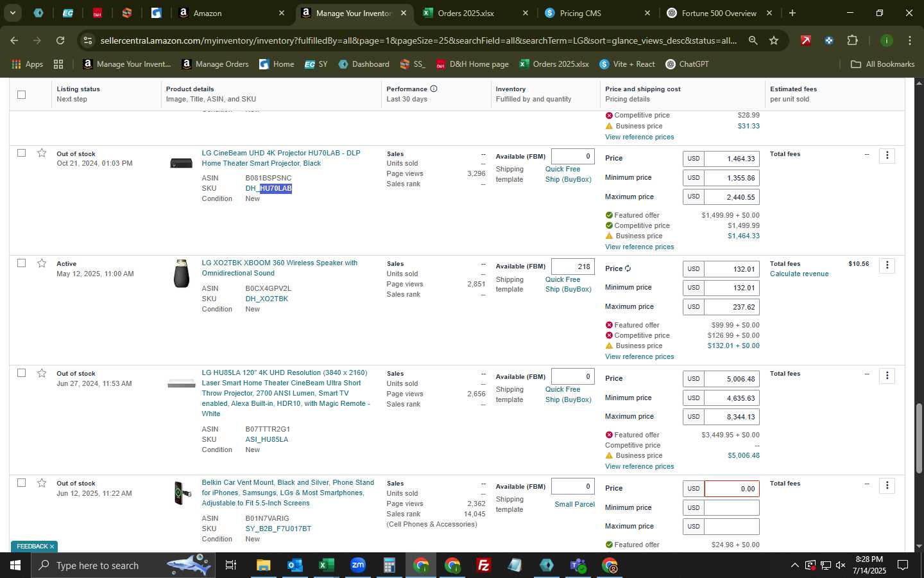Open Excel from the taskbar

[326, 565]
